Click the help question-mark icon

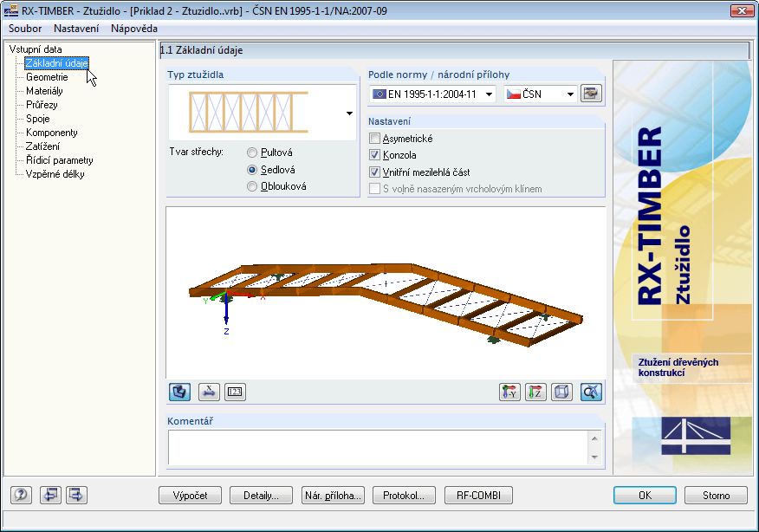22,495
